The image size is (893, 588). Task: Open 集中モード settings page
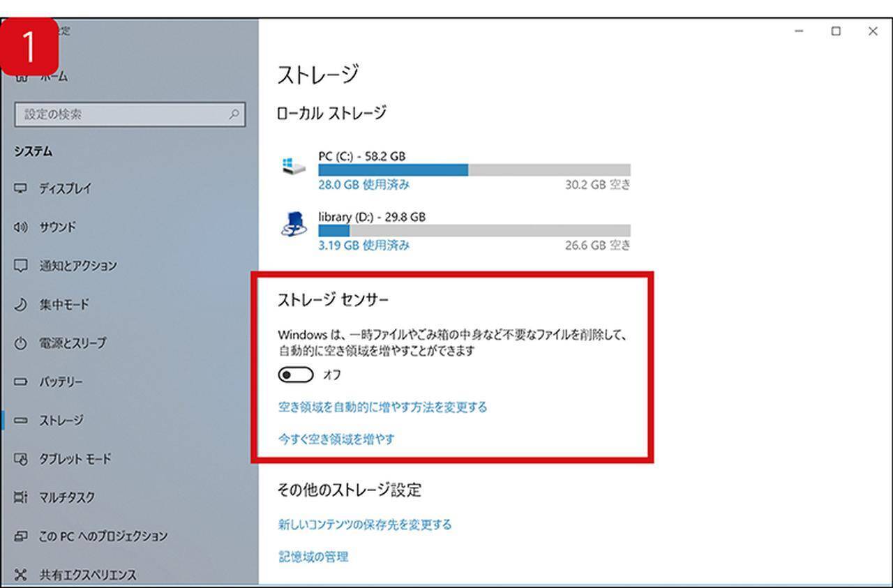point(64,305)
